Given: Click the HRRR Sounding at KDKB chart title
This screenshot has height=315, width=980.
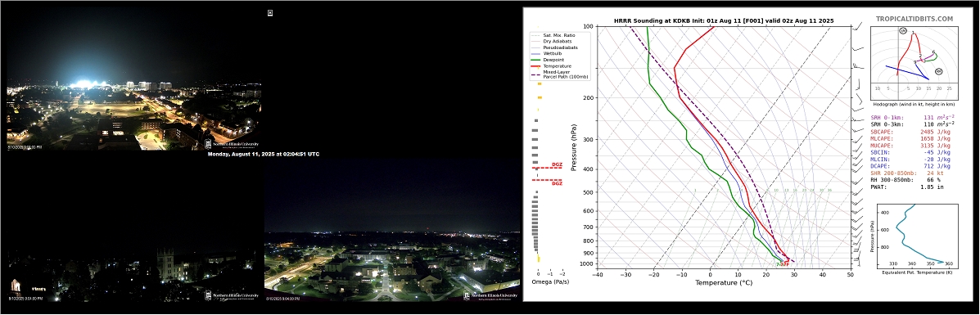Looking at the screenshot, I should click(724, 20).
